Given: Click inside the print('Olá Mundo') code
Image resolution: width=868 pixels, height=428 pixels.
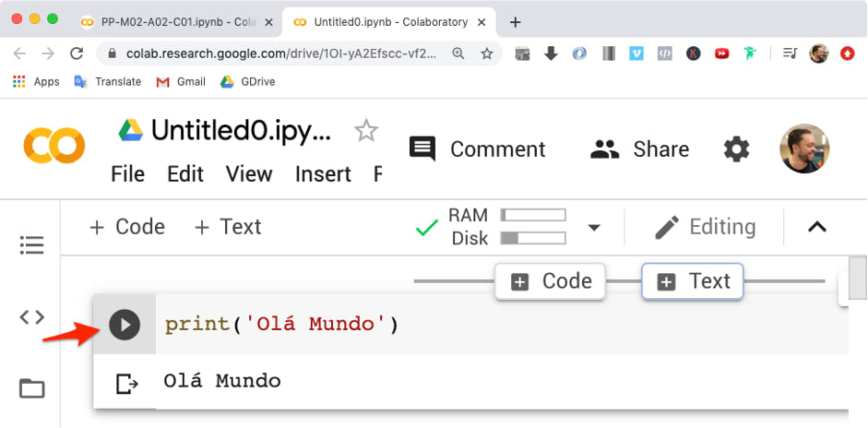Looking at the screenshot, I should pos(281,325).
